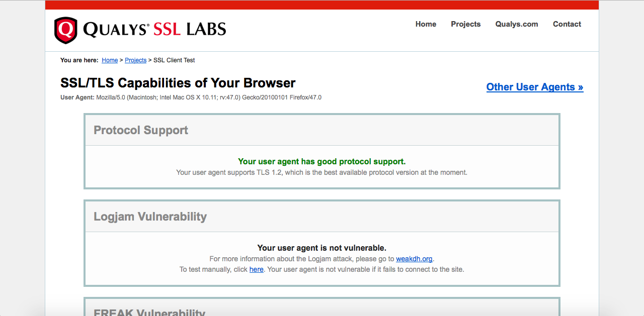Image resolution: width=644 pixels, height=316 pixels.
Task: Open the Contact page from the header
Action: [x=567, y=24]
